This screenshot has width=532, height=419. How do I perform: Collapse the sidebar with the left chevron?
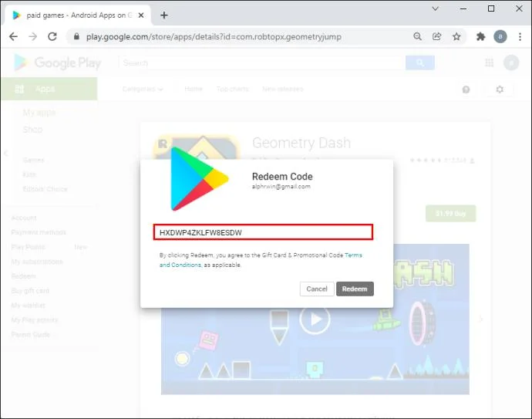(x=5, y=153)
